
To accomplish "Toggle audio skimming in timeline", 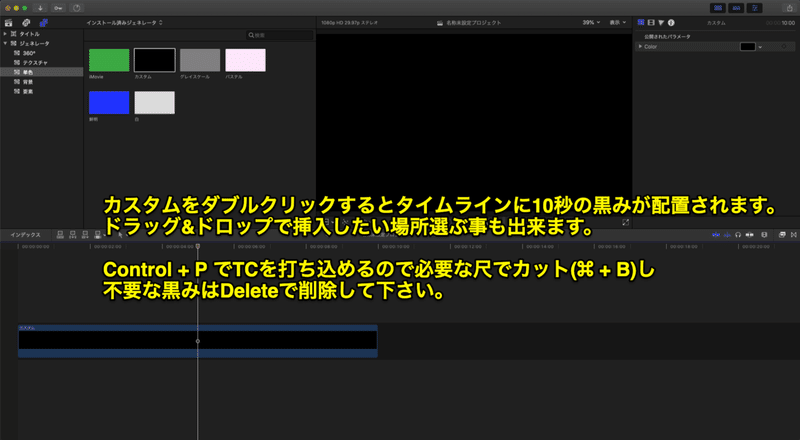I will [x=727, y=235].
